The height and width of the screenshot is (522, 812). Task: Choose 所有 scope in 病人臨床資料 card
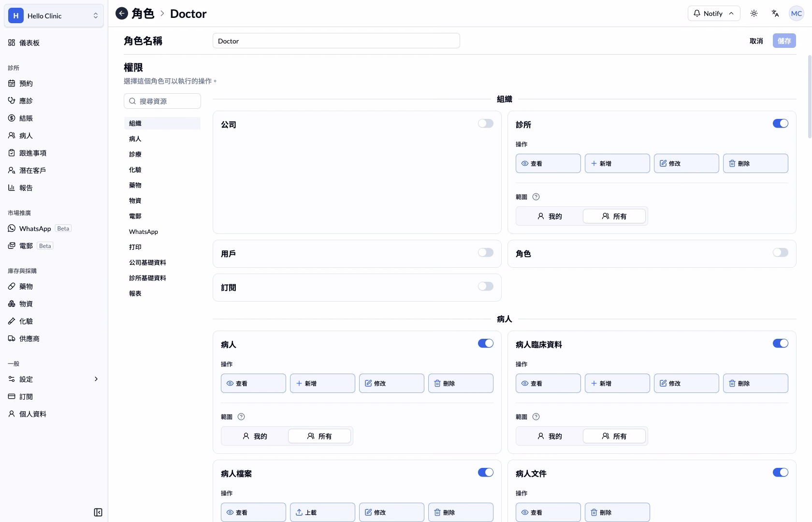tap(614, 436)
